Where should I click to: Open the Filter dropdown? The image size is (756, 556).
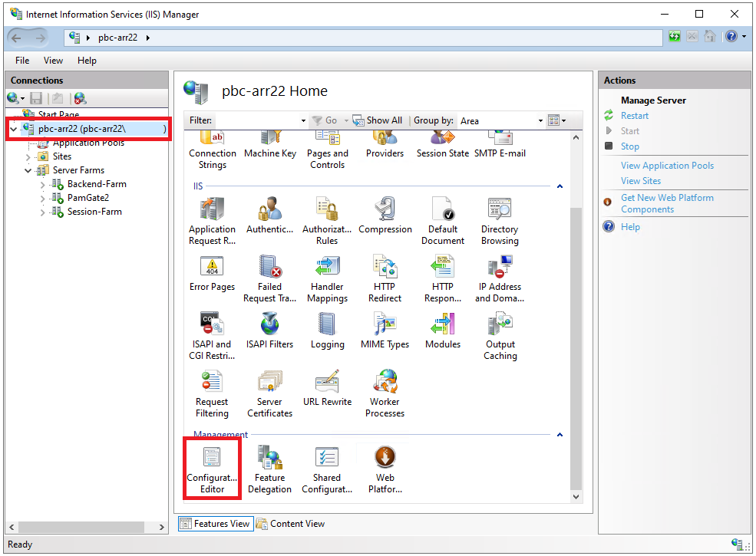pos(303,120)
